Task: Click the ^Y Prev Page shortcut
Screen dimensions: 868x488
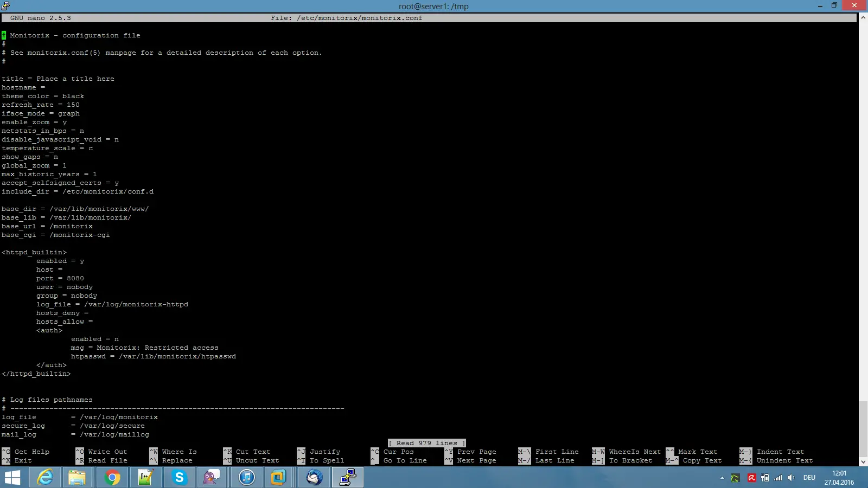Action: tap(470, 452)
